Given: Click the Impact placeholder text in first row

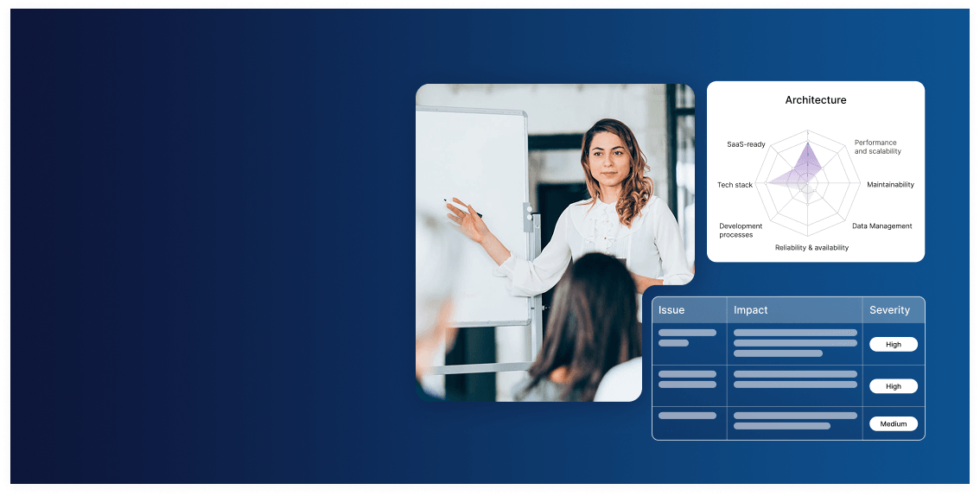Looking at the screenshot, I should pyautogui.click(x=794, y=343).
